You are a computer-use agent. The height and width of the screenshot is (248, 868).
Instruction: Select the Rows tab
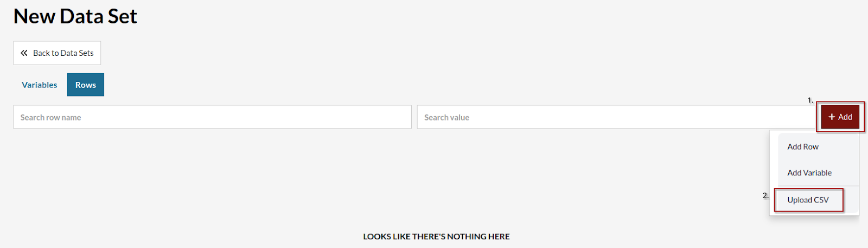[x=86, y=85]
